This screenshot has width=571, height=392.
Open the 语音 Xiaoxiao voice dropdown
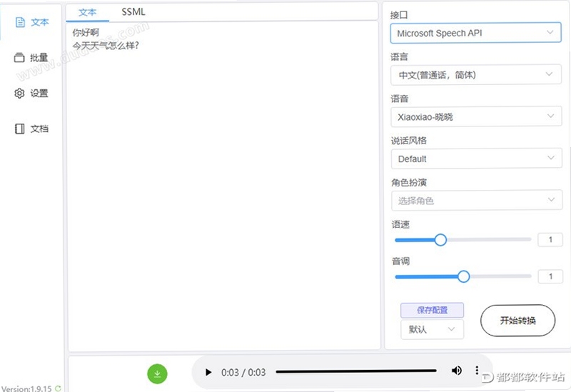coord(476,116)
